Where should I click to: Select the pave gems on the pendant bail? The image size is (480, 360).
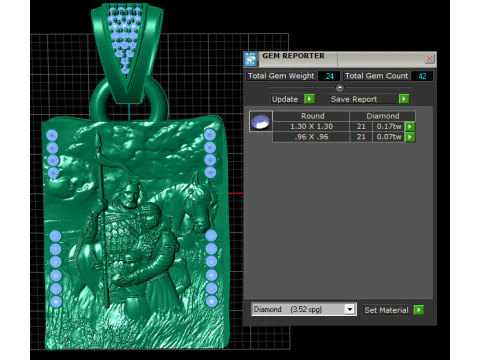point(125,38)
